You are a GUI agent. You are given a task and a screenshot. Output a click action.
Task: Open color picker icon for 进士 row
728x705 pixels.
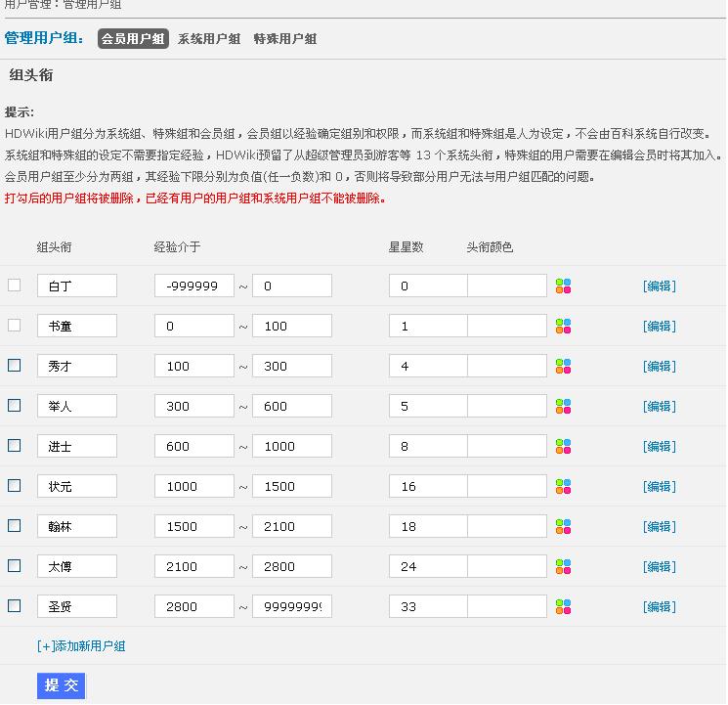[563, 446]
